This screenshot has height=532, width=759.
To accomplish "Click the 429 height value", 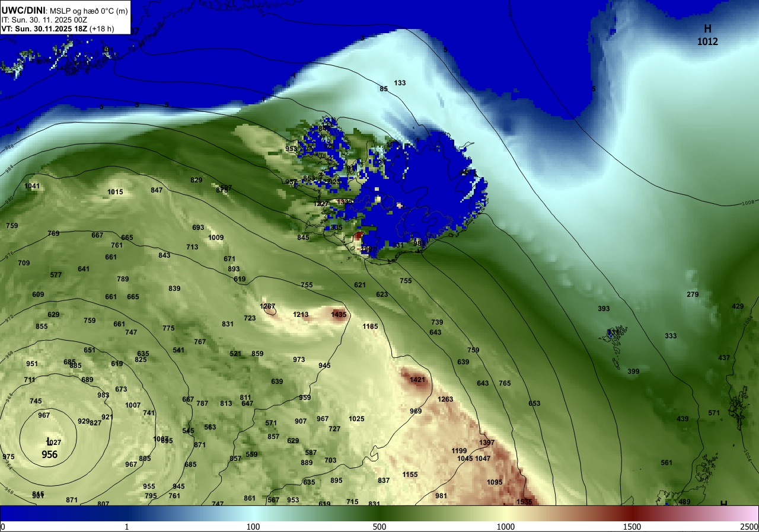I will pyautogui.click(x=738, y=306).
